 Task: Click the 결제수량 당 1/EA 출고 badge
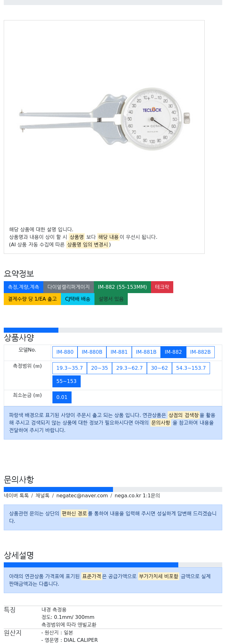pos(32,299)
